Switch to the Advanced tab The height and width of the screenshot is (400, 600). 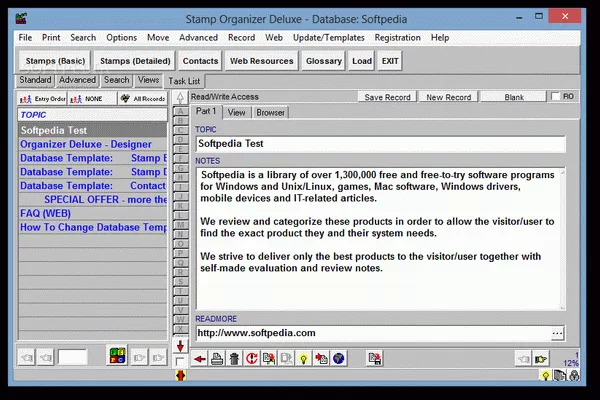pyautogui.click(x=77, y=80)
